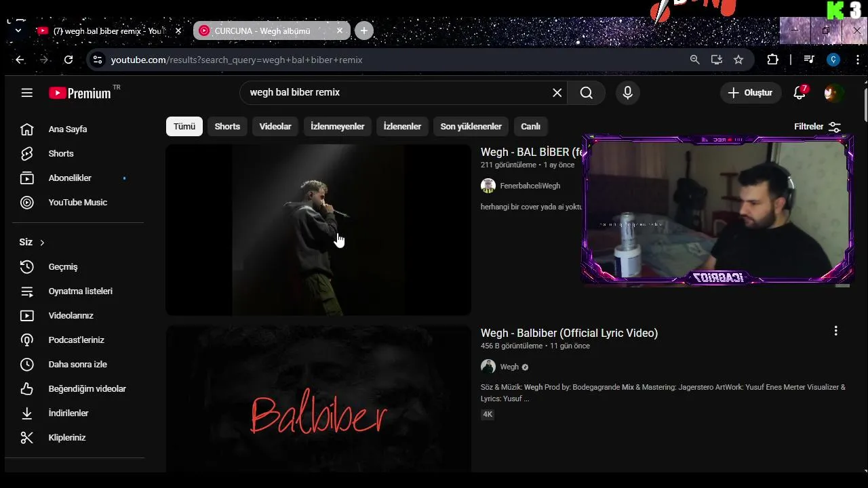
Task: Close the CURCUNA - Wegh albümü tab
Action: click(340, 31)
